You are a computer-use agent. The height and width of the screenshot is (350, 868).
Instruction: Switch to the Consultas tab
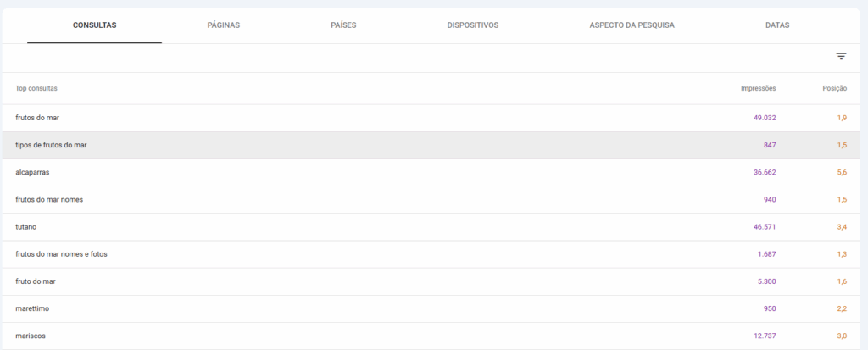click(94, 25)
